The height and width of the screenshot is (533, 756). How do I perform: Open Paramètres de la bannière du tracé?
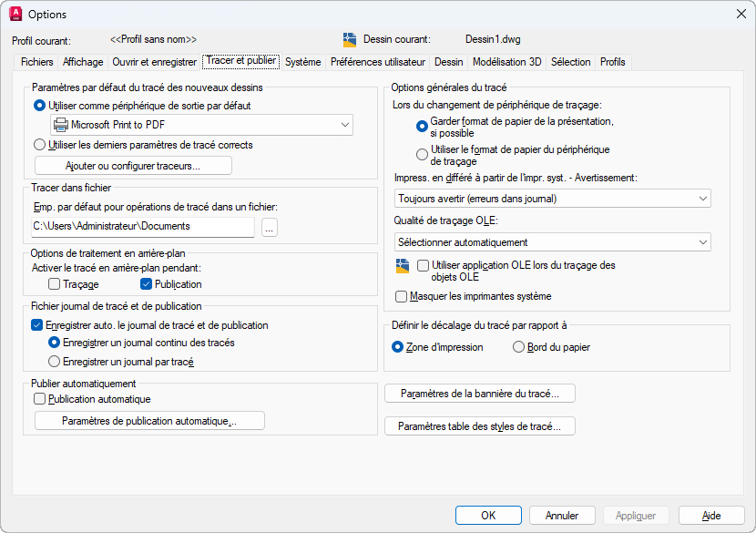click(480, 394)
